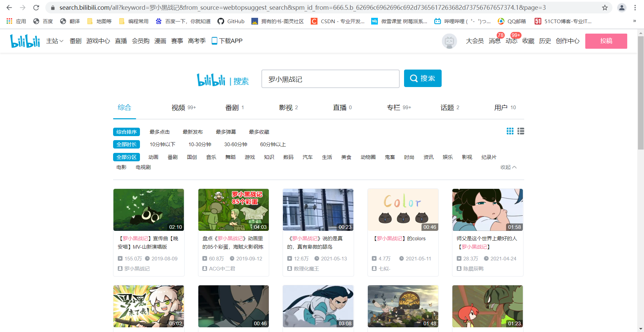Click the browser back arrow
The image size is (644, 332).
9,7
